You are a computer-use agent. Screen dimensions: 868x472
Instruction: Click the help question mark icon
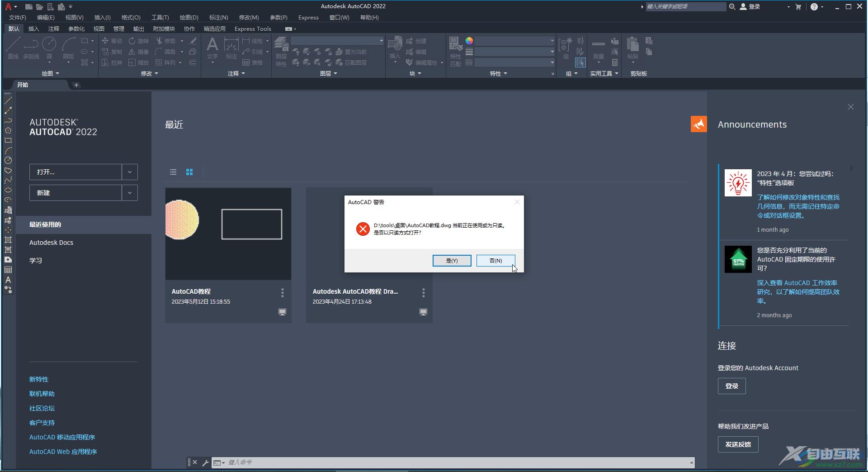tap(814, 7)
